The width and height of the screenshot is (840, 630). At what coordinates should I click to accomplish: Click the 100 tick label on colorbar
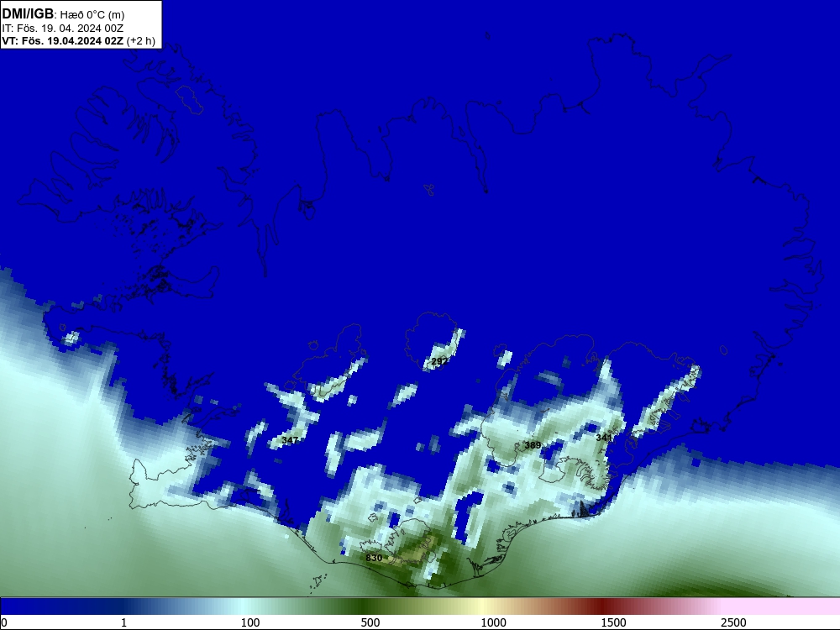tap(250, 622)
